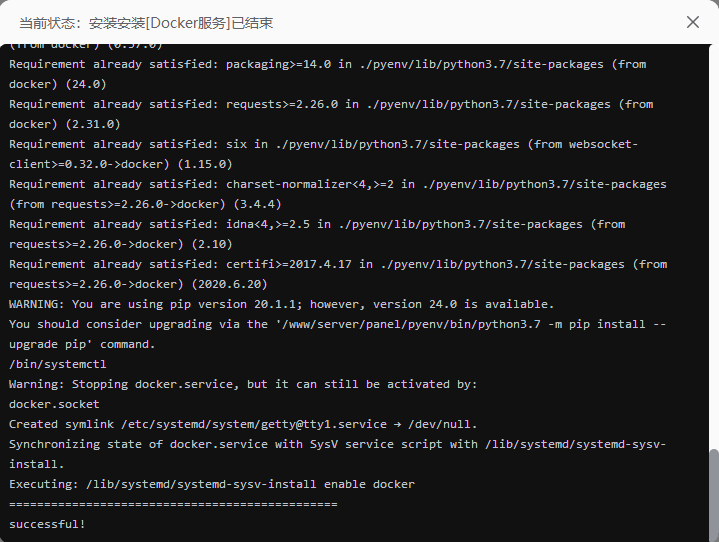Click the log scrollbar thumb
719x542 pixels.
(x=713, y=494)
